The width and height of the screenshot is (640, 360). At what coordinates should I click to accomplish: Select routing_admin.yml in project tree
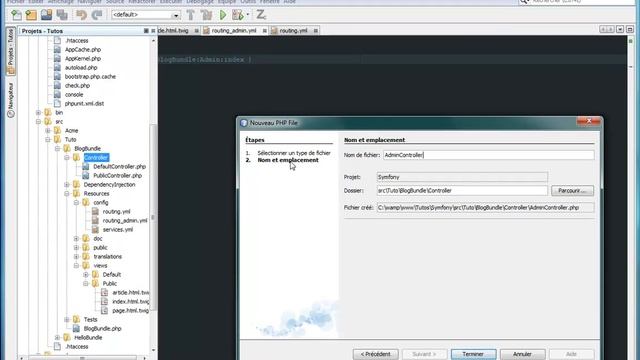125,220
